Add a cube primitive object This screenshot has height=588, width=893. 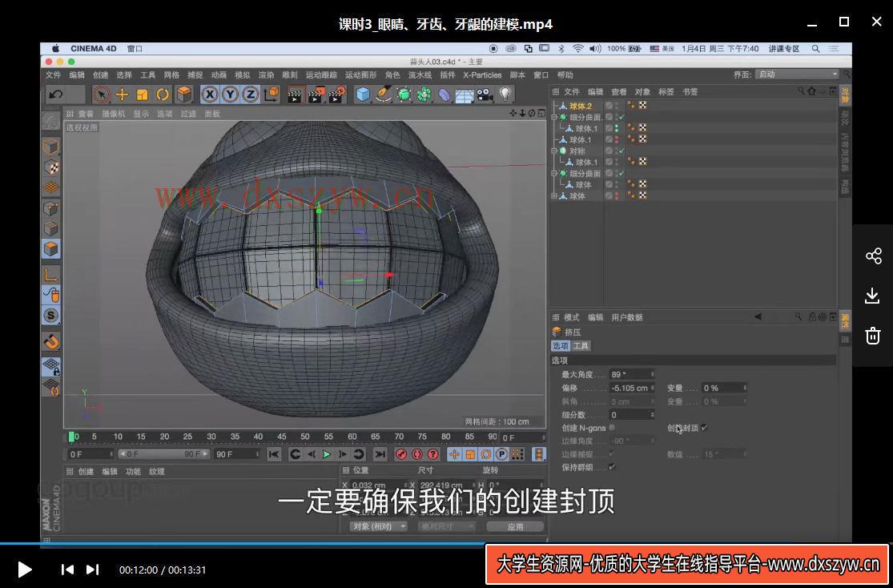coord(363,95)
